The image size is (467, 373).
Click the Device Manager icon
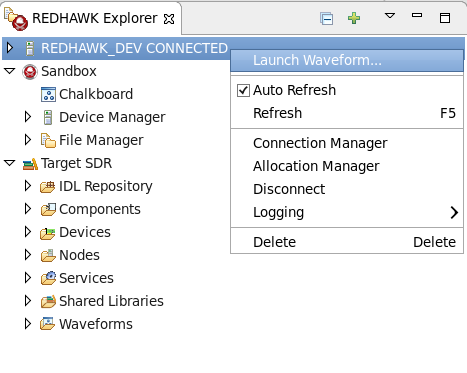(48, 117)
